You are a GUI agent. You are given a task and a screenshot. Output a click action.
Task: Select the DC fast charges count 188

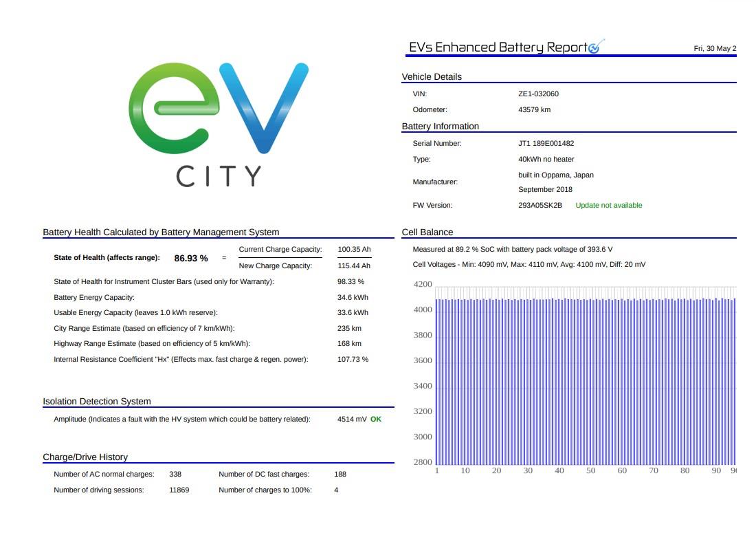pyautogui.click(x=340, y=474)
